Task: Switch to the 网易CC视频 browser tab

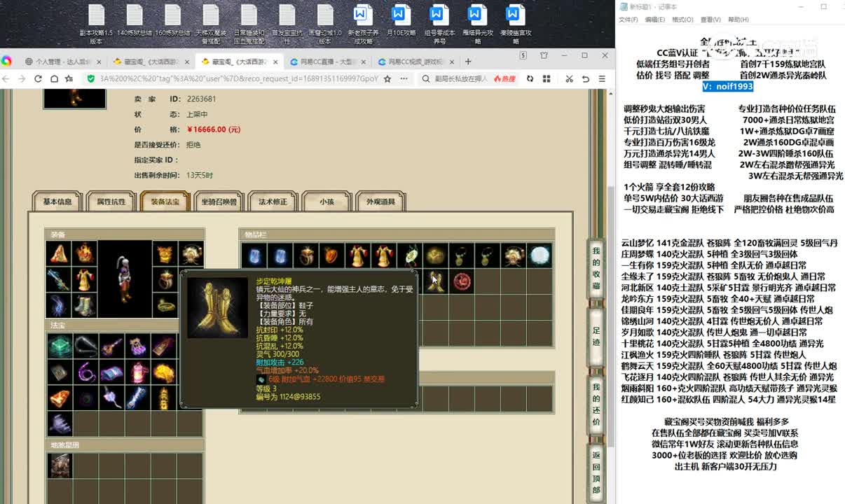Action: pyautogui.click(x=415, y=62)
